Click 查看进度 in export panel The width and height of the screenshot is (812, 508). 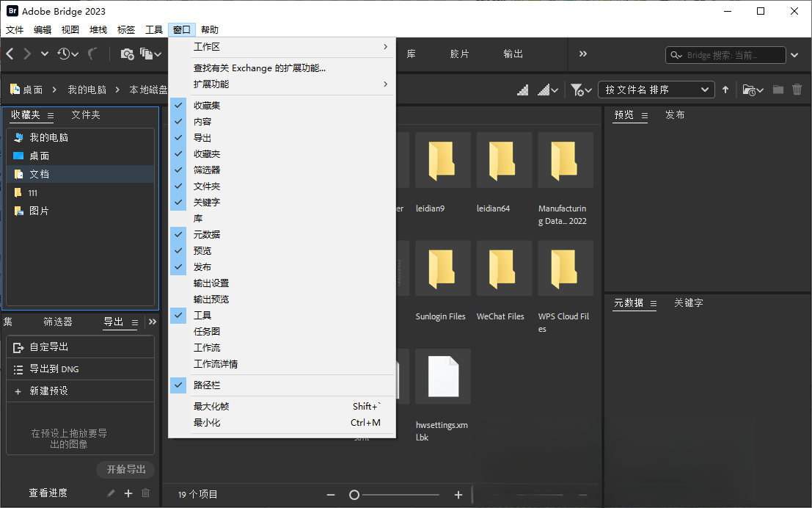48,493
